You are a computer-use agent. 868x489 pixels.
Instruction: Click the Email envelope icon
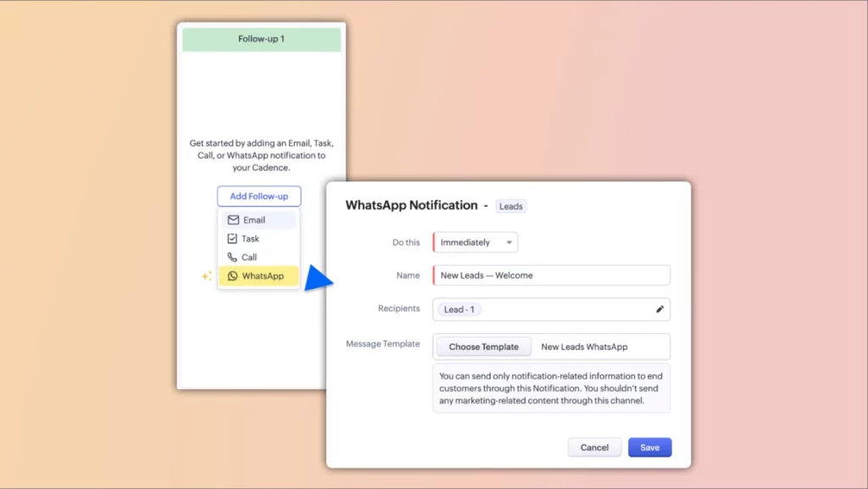coord(233,220)
